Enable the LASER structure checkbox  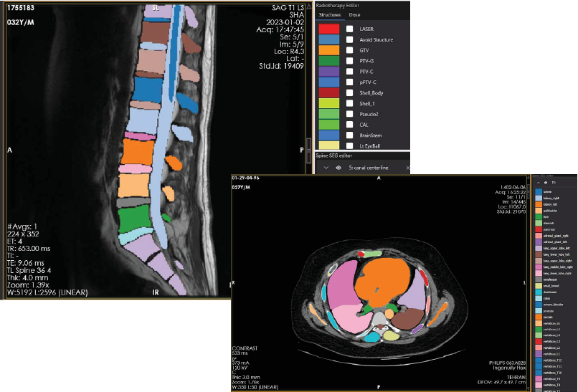click(350, 27)
